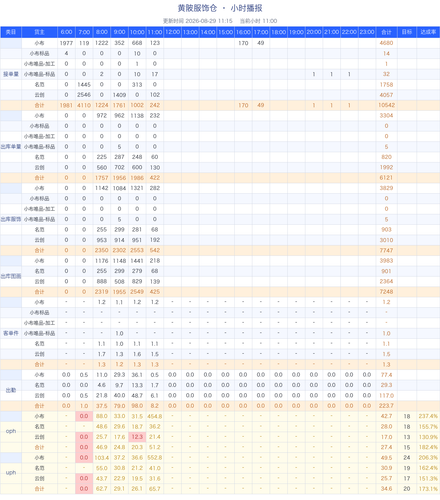Click the 目标 column header

(x=407, y=32)
